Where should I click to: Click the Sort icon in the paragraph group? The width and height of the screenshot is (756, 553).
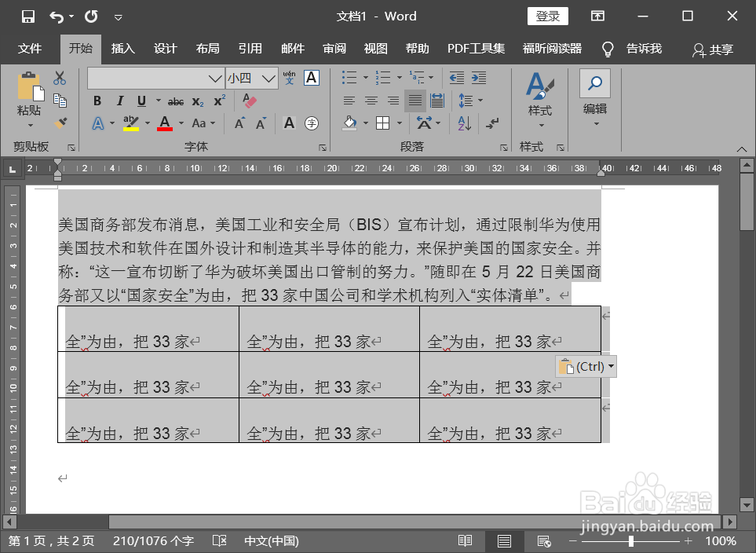[462, 123]
